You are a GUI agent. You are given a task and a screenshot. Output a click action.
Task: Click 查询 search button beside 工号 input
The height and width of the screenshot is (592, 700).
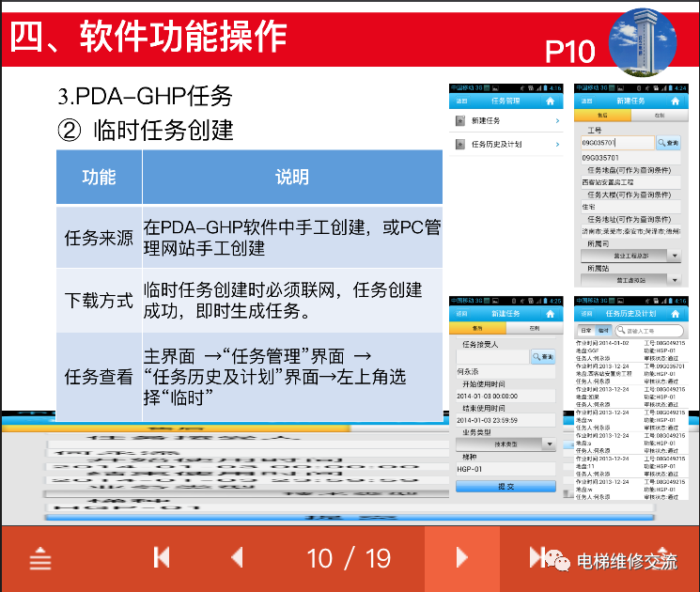(x=668, y=143)
